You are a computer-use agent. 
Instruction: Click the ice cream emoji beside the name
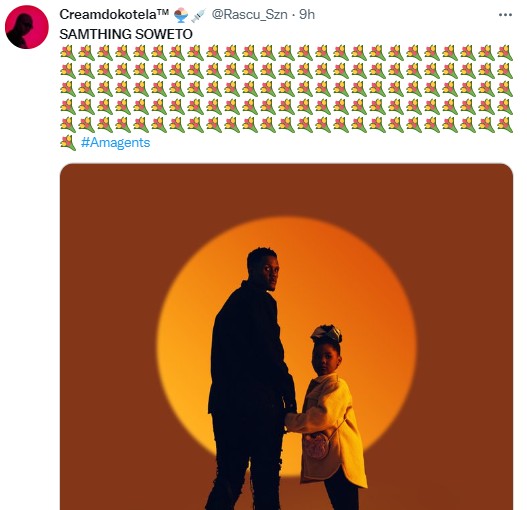click(x=181, y=15)
